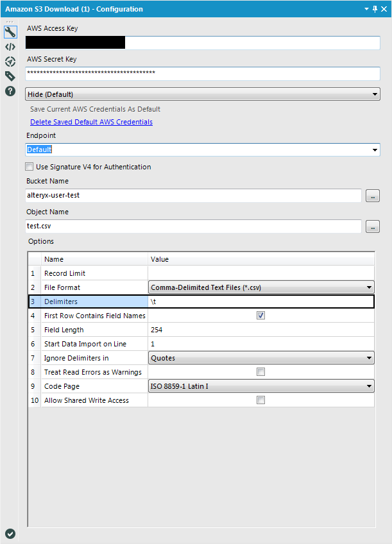Viewport: 392px width, 544px height.
Task: Click the Start Data Import on Line value
Action: (261, 344)
